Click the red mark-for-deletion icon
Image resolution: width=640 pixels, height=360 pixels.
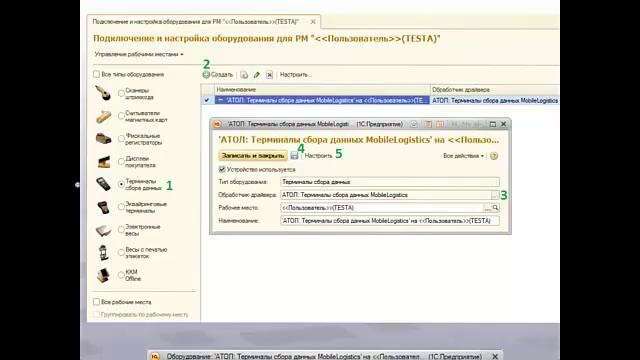[x=269, y=75]
